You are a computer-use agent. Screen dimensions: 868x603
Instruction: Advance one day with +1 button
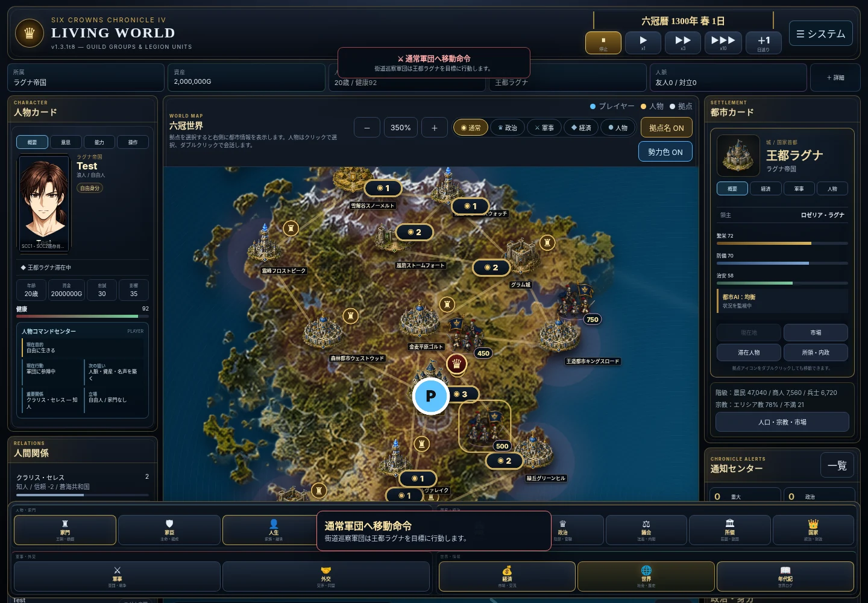(x=764, y=43)
